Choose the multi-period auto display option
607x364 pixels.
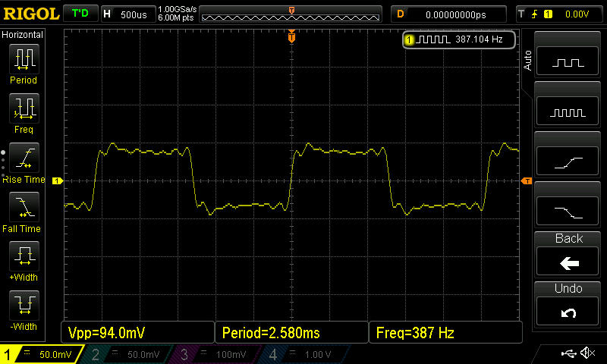[568, 111]
